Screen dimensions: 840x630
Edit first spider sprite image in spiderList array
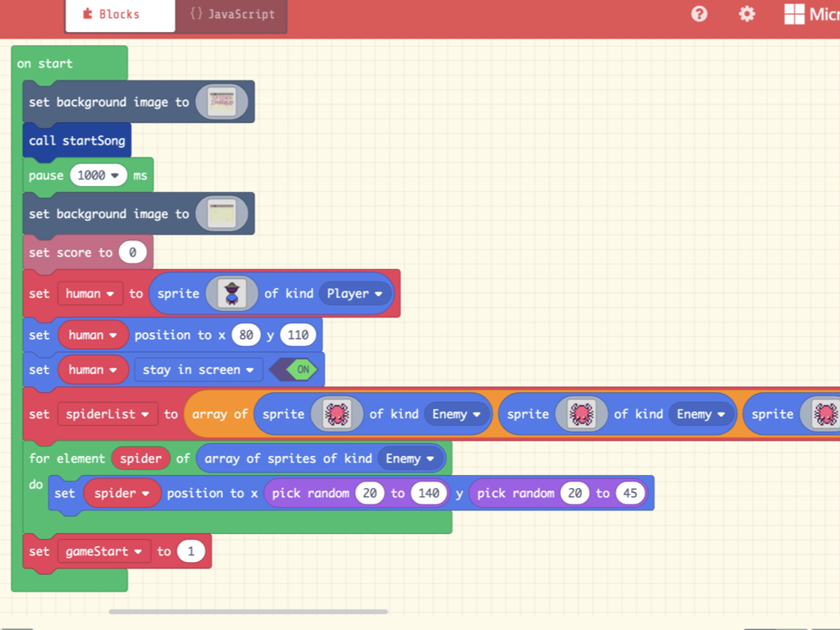pos(337,414)
